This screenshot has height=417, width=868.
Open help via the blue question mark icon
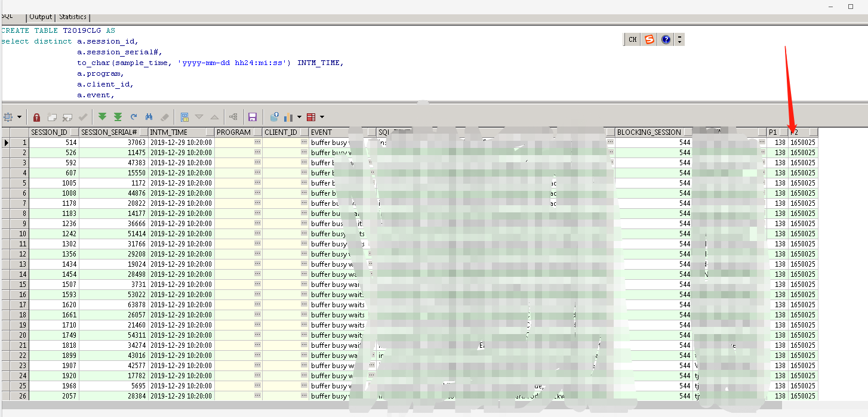(665, 39)
